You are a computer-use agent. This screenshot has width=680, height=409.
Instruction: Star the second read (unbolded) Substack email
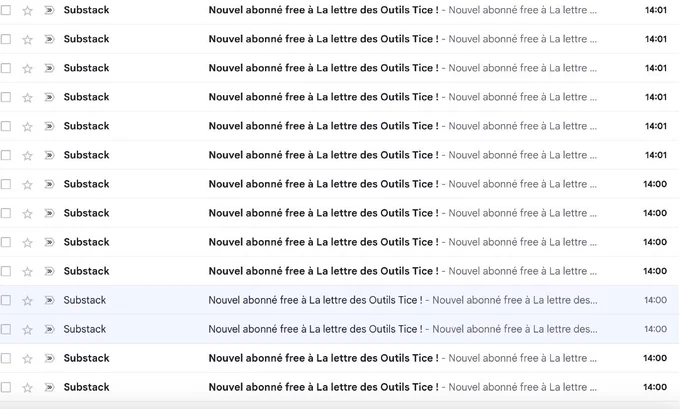[27, 330]
